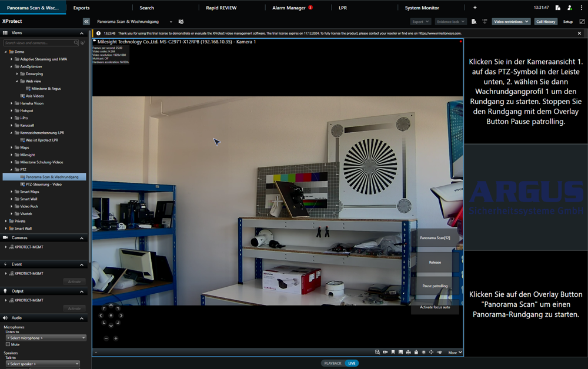This screenshot has height=369, width=588.
Task: Click the user status icon in the top bar
Action: pyautogui.click(x=570, y=8)
